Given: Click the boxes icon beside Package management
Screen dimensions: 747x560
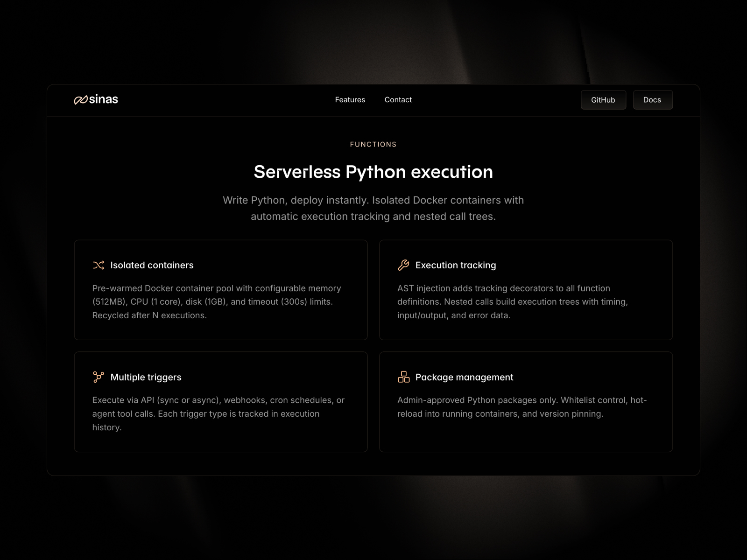Looking at the screenshot, I should tap(403, 377).
